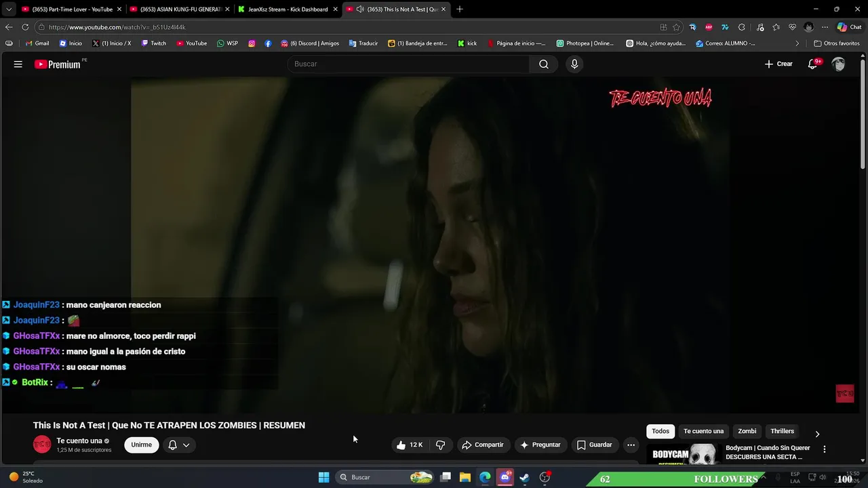This screenshot has height=488, width=868.
Task: Click the YouTube search magnifier button
Action: [x=544, y=64]
